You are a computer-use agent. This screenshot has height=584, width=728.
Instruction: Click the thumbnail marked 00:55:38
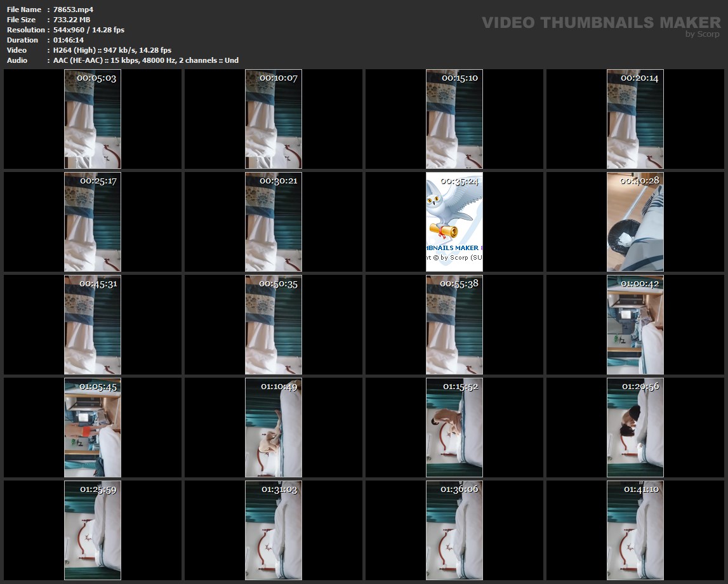(x=454, y=325)
